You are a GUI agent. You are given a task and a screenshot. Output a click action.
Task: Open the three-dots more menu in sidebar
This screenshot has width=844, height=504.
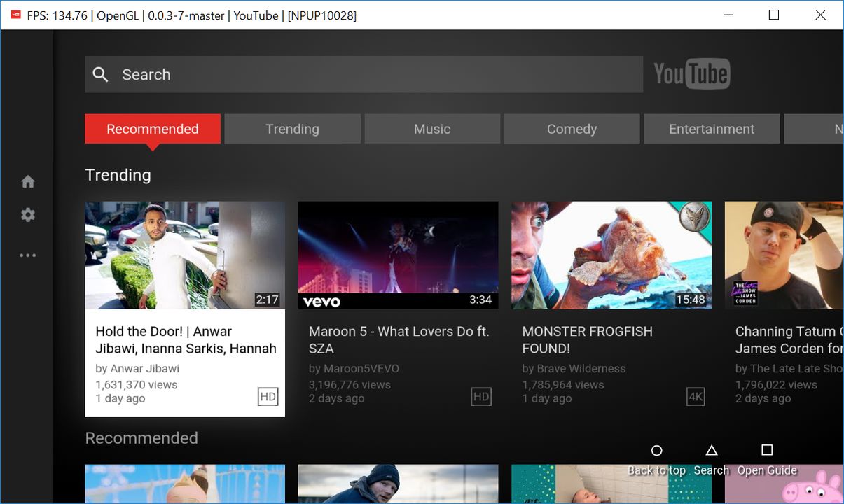click(28, 255)
